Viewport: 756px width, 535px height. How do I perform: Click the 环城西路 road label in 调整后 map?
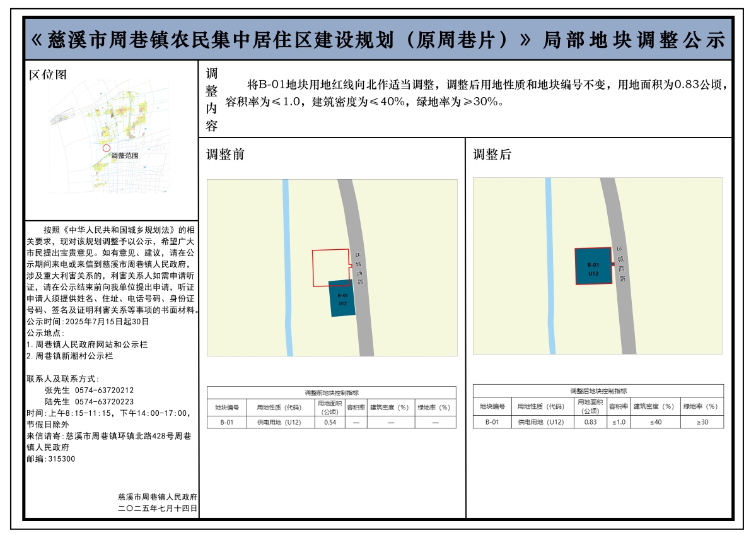click(x=621, y=264)
